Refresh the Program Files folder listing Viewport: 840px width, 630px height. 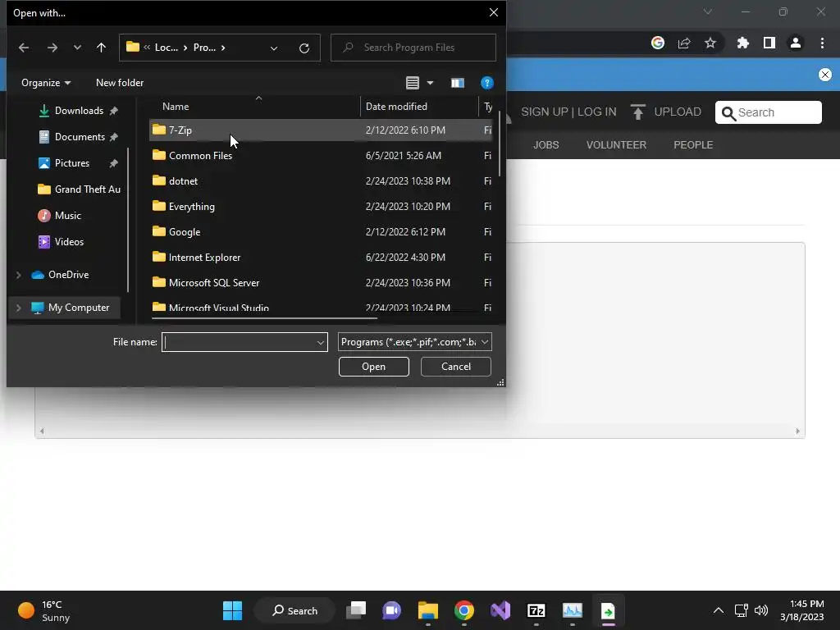304,48
